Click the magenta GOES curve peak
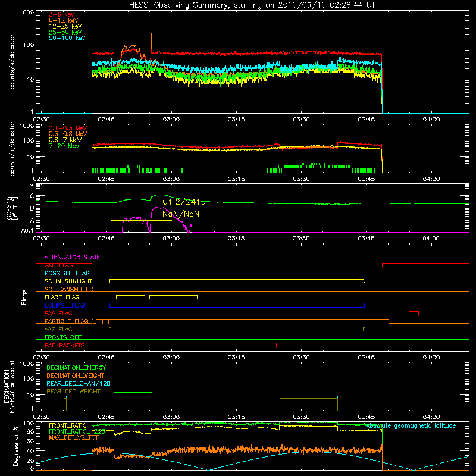The image size is (476, 476). click(157, 208)
